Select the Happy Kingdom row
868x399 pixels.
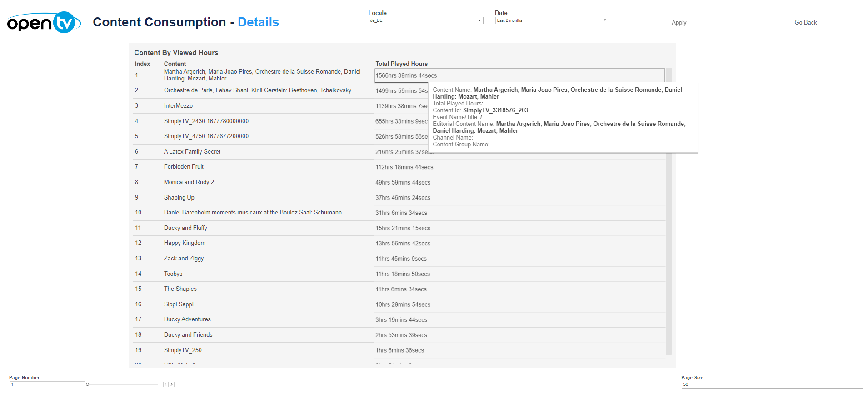point(185,243)
